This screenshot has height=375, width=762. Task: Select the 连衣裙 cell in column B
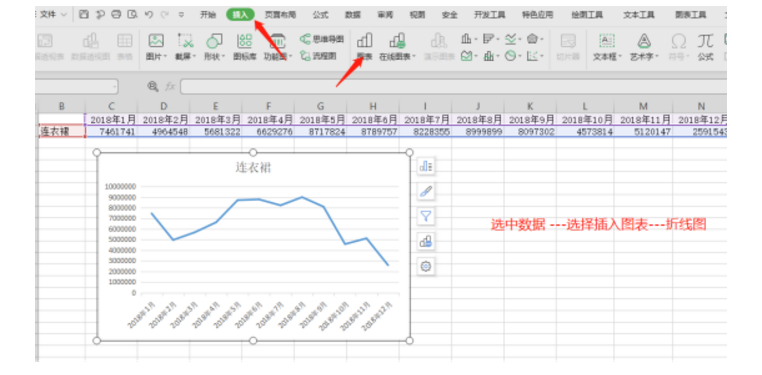[62, 131]
